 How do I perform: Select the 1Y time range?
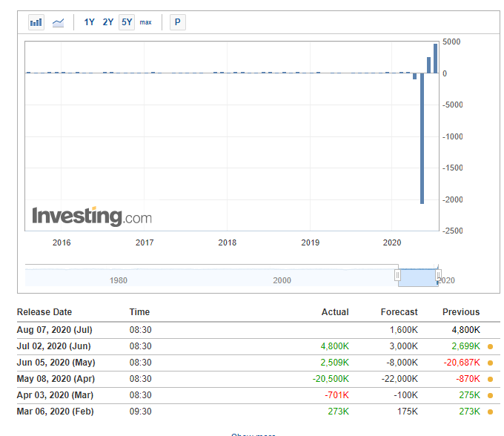click(89, 22)
